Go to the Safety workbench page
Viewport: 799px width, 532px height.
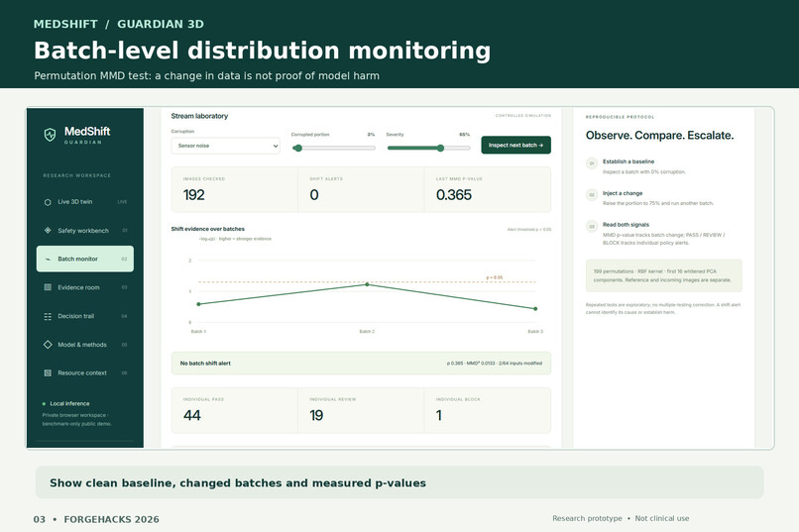click(x=85, y=231)
